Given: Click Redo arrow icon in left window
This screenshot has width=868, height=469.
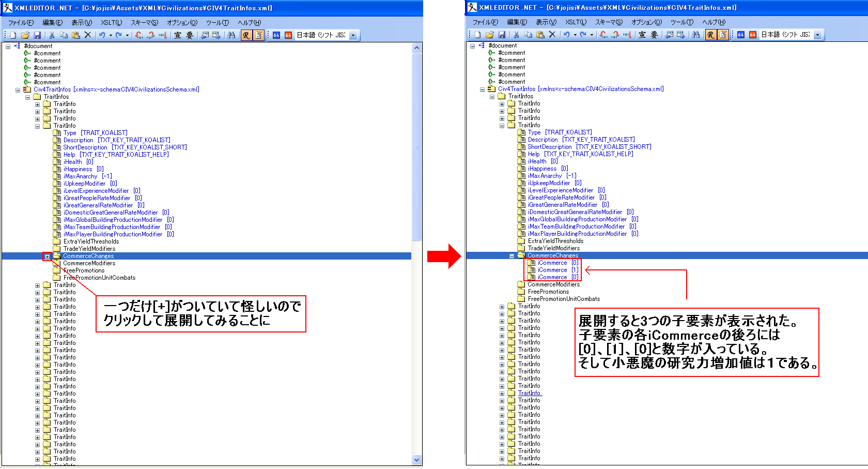Looking at the screenshot, I should pyautogui.click(x=119, y=35).
